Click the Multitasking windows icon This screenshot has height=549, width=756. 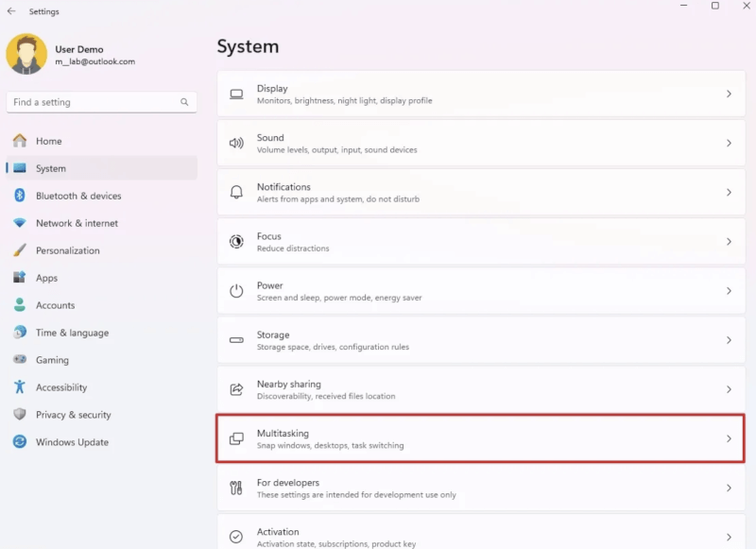[236, 438]
